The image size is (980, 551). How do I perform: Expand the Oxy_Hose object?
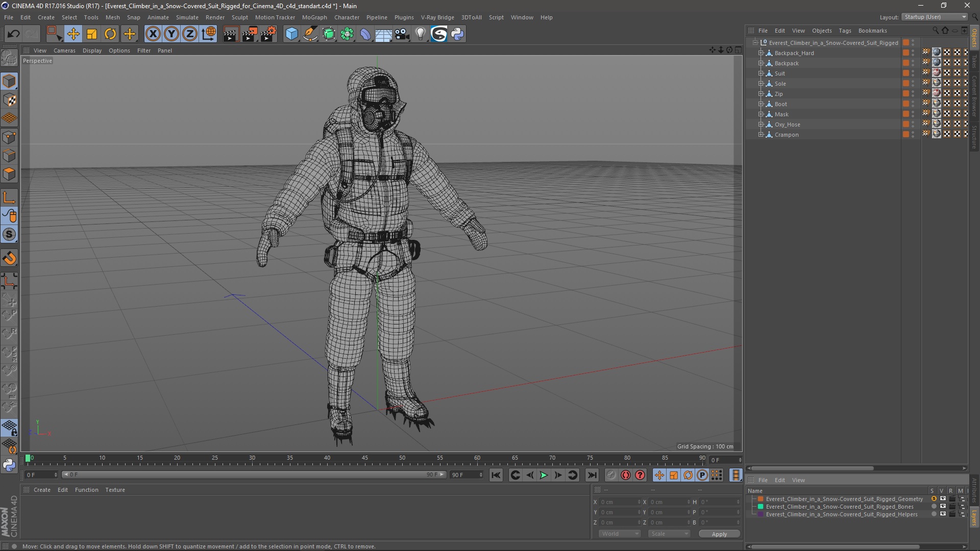pyautogui.click(x=761, y=124)
